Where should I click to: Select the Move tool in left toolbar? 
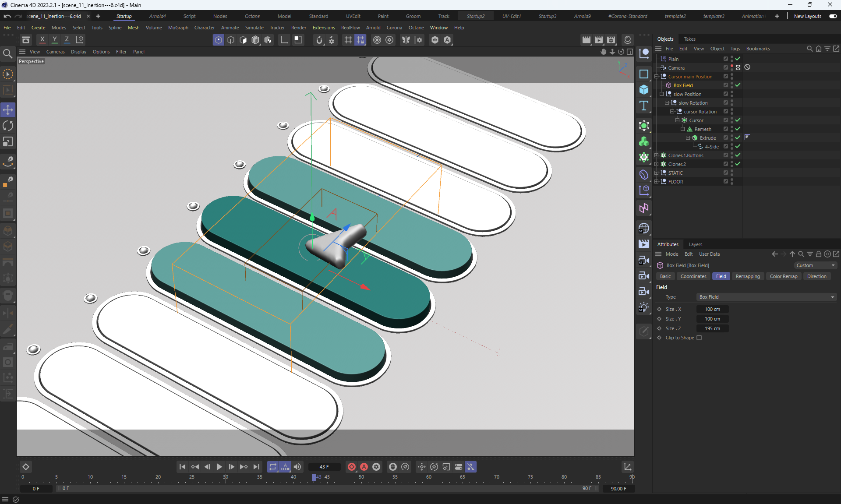tap(8, 110)
